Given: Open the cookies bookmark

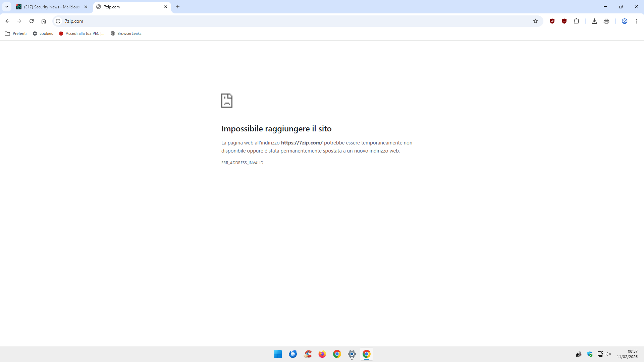Looking at the screenshot, I should tap(43, 34).
